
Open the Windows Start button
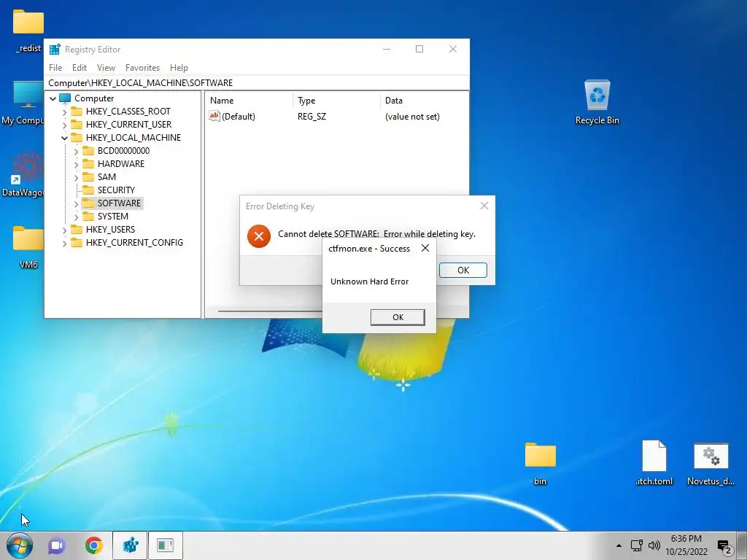click(x=20, y=545)
